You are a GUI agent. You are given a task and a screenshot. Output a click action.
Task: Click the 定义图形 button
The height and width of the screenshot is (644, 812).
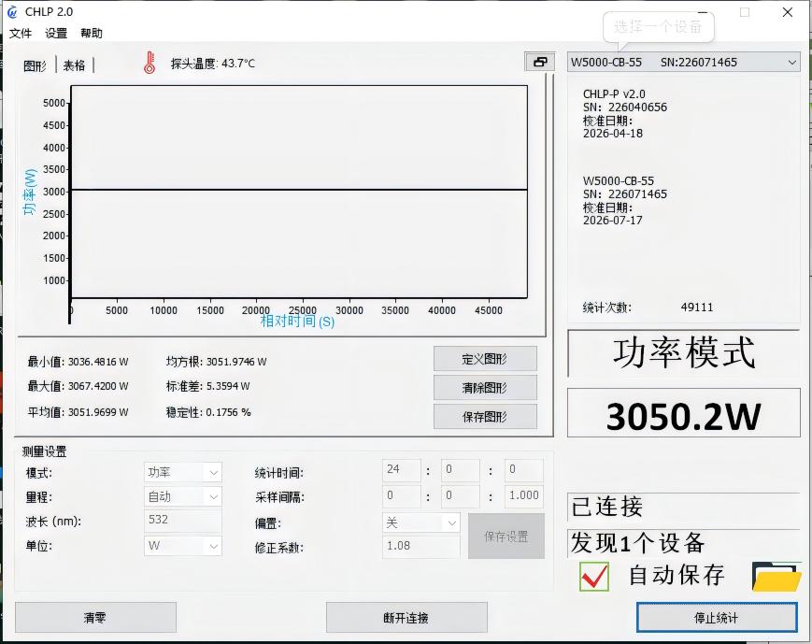coord(485,359)
